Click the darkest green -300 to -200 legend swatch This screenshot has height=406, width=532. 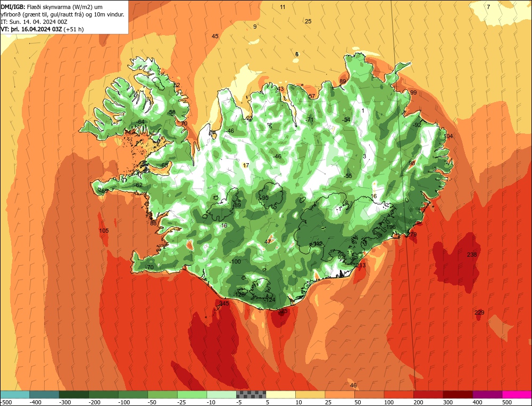[x=74, y=394]
